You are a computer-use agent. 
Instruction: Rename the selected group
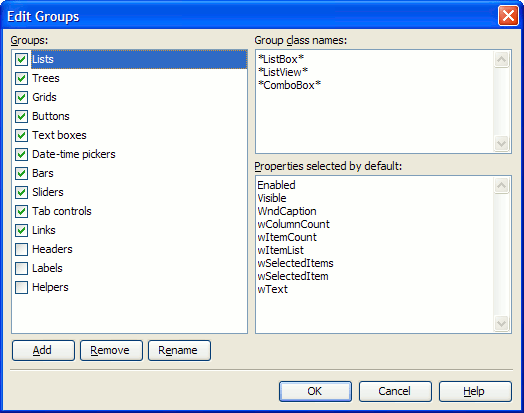click(179, 351)
